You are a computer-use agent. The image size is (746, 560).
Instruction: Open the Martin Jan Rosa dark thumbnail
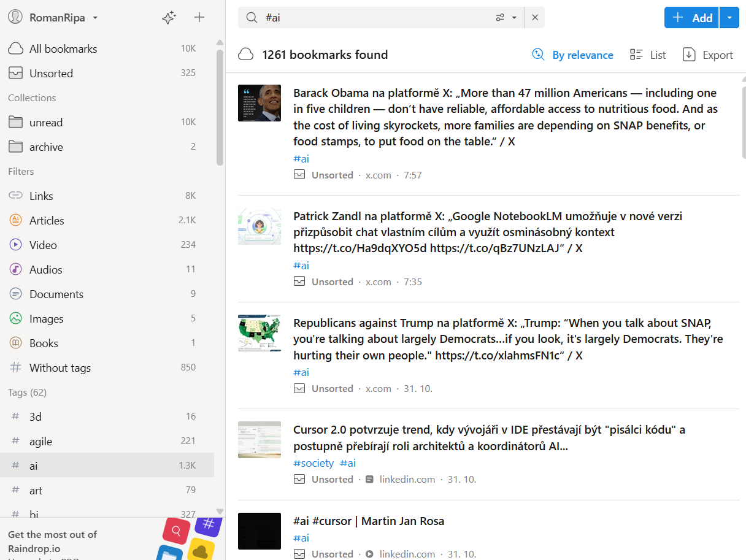point(260,531)
